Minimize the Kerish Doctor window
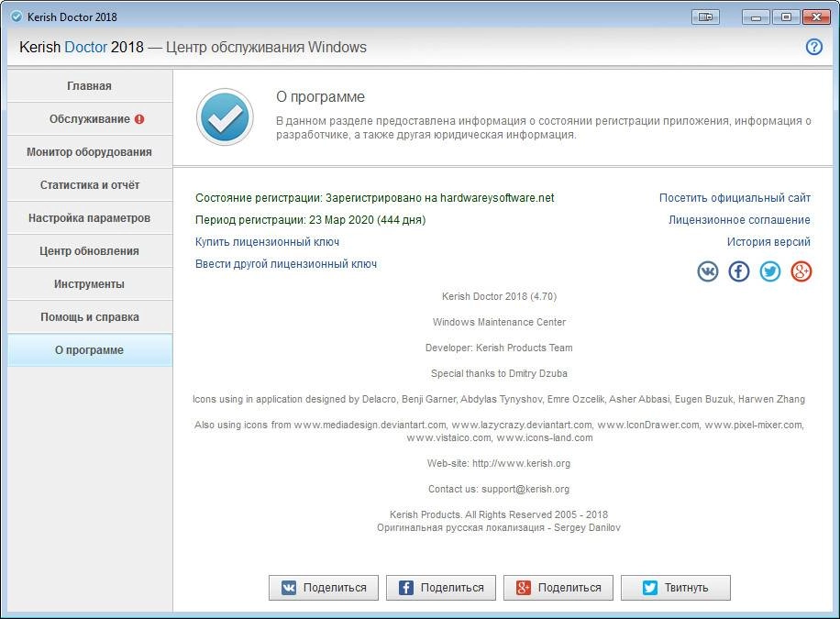The height and width of the screenshot is (619, 840). (x=756, y=17)
